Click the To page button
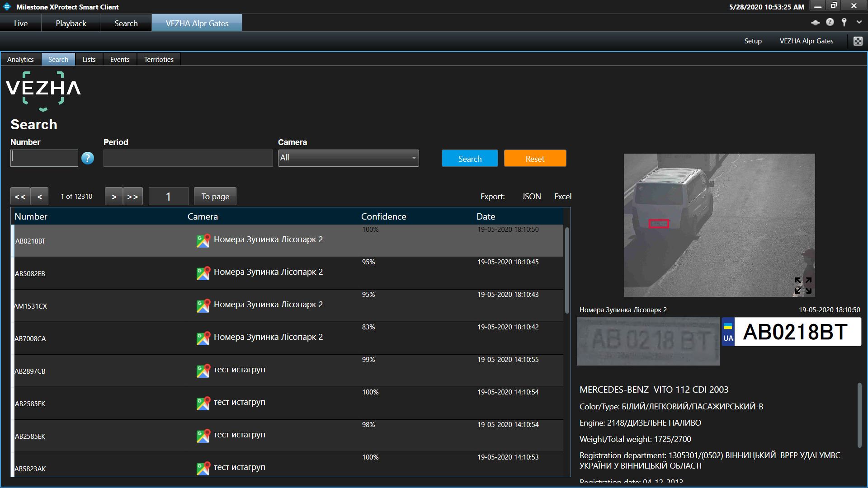 click(x=215, y=196)
